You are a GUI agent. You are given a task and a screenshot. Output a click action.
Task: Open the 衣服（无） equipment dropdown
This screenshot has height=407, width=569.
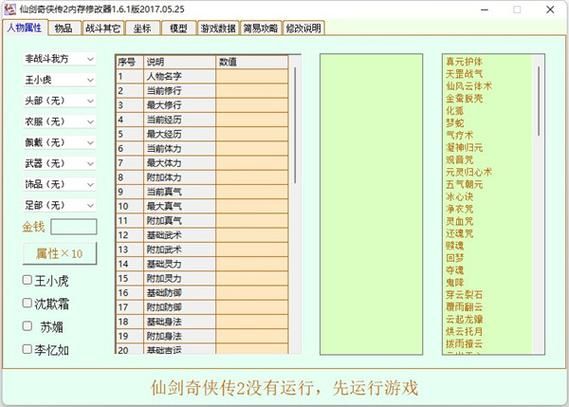[60, 122]
